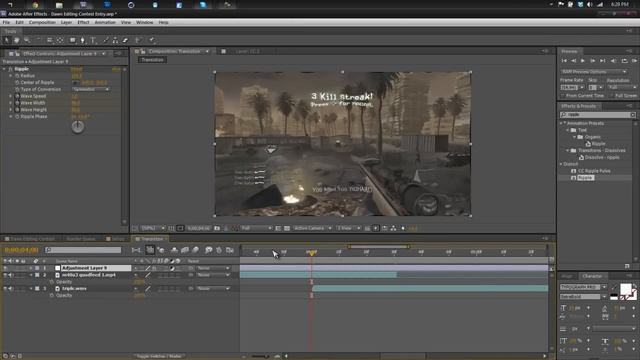Click Toggle Switches / Modes button
This screenshot has width=640, height=360.
[x=159, y=356]
